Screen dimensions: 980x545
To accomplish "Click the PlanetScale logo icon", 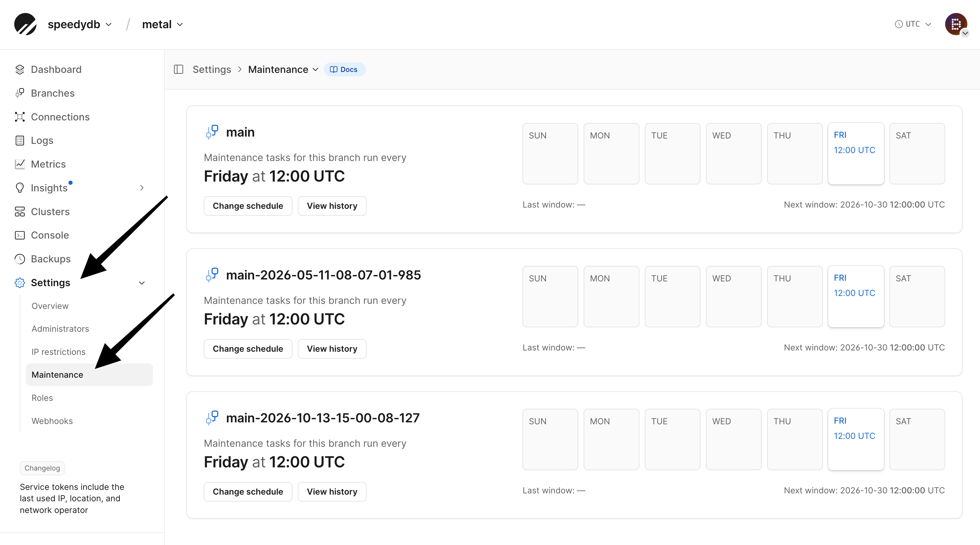I will click(x=25, y=24).
